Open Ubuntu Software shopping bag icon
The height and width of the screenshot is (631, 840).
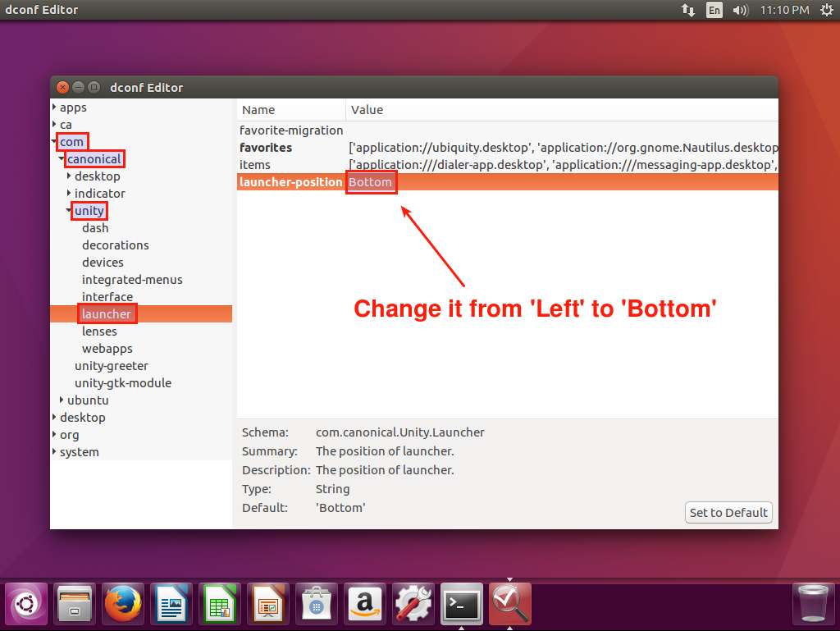point(317,604)
